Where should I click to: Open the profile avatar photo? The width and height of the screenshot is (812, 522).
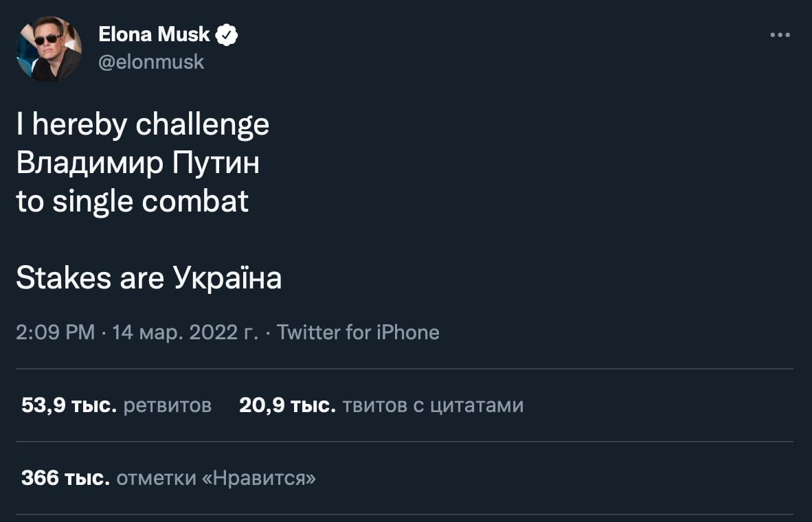pyautogui.click(x=48, y=49)
